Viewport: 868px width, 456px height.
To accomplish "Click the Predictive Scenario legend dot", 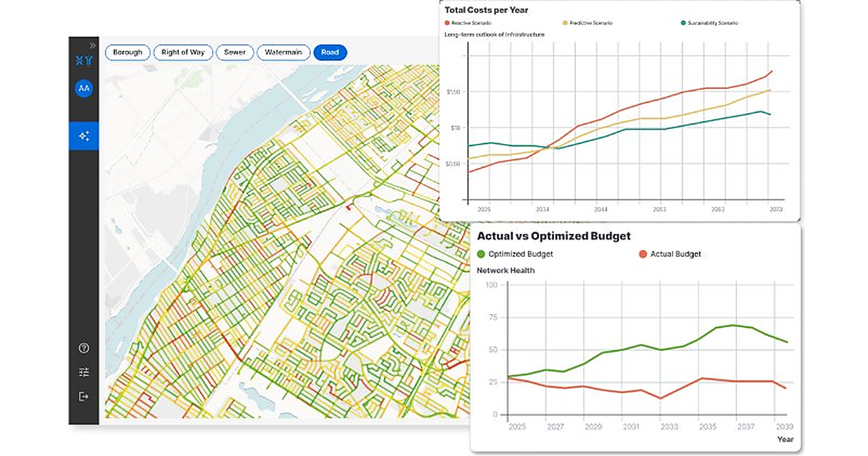I will (563, 23).
